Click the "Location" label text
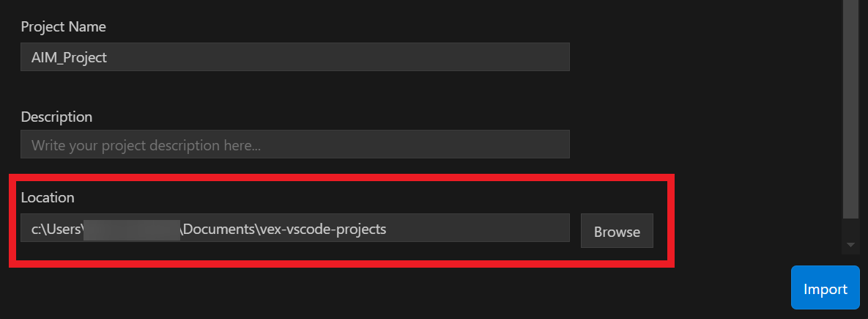868x319 pixels. [x=48, y=197]
